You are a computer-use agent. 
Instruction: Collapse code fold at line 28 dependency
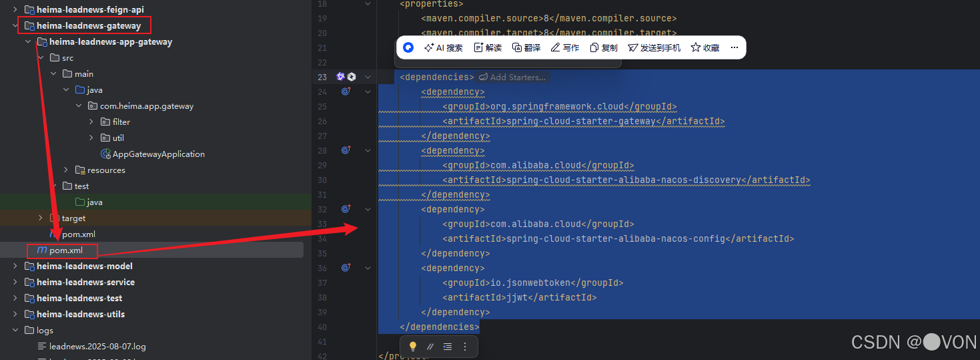(x=368, y=150)
